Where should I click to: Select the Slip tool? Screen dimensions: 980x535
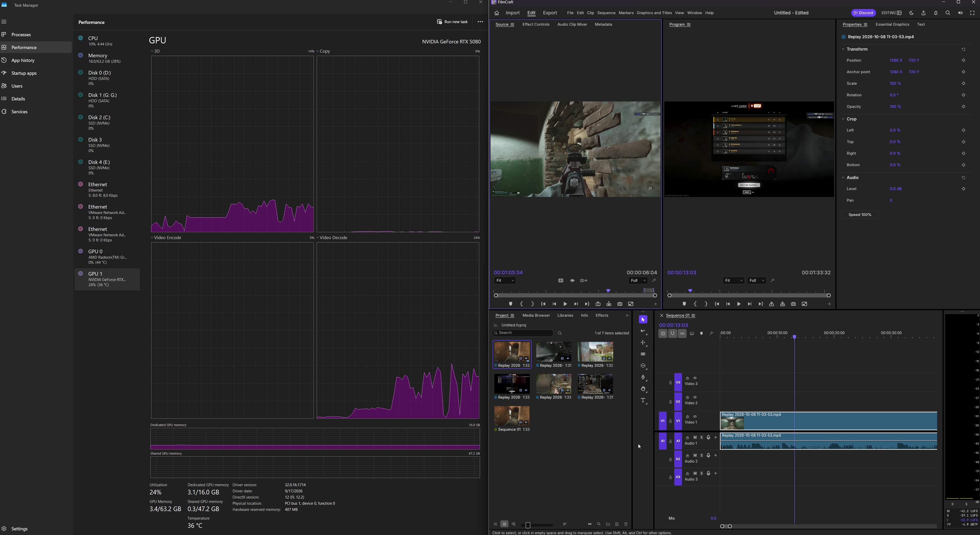(643, 366)
